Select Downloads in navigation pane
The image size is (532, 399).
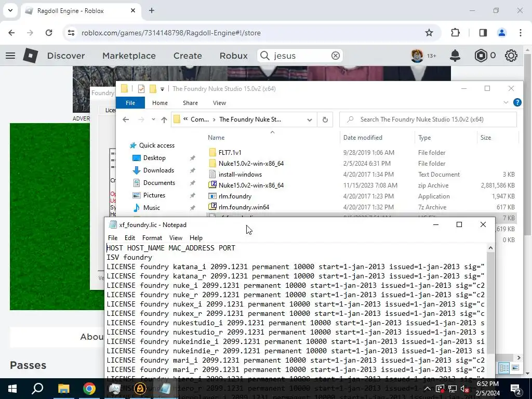(158, 170)
